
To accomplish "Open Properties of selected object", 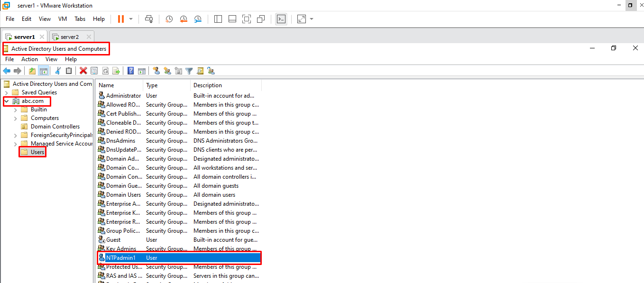I will pos(94,71).
